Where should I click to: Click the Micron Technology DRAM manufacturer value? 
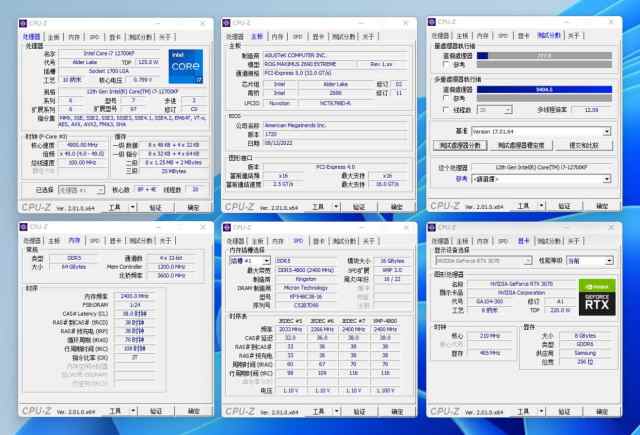pyautogui.click(x=306, y=288)
